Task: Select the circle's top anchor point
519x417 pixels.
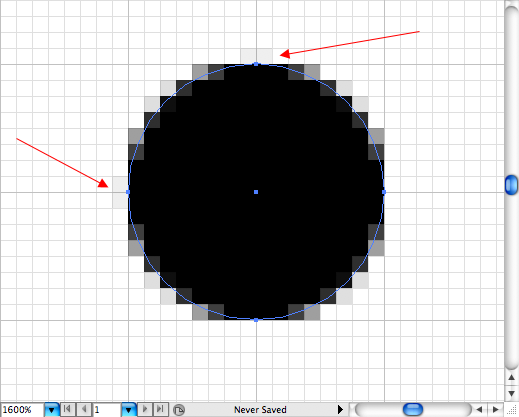Action: (256, 64)
